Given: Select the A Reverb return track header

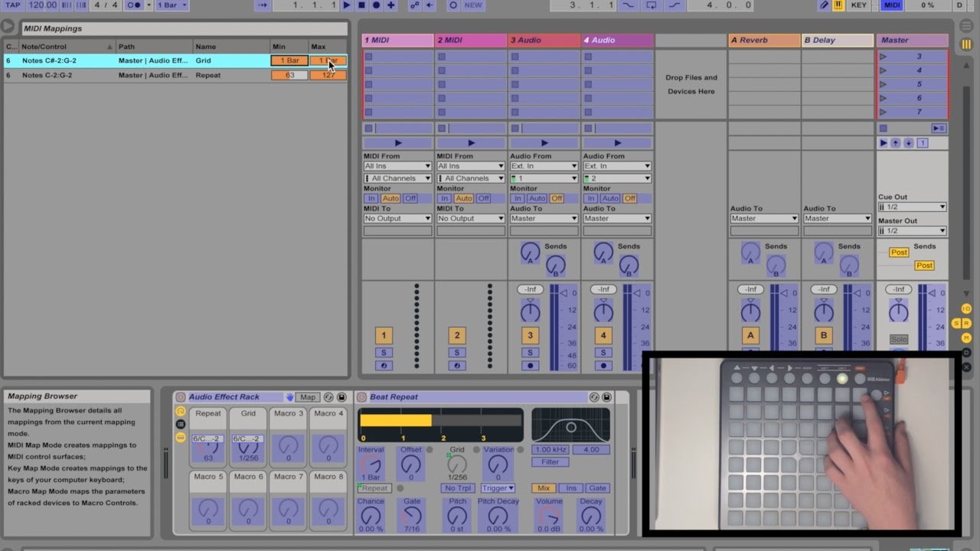Looking at the screenshot, I should tap(764, 40).
